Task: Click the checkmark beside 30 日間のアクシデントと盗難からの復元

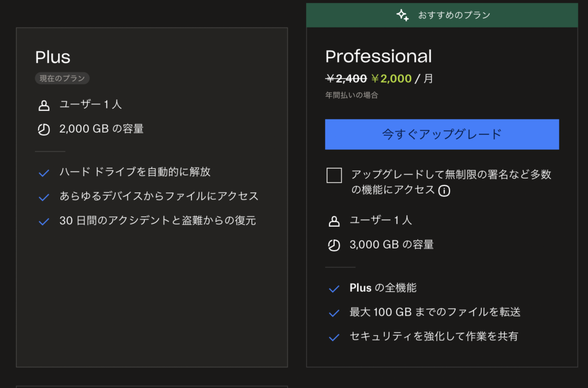Action: (44, 221)
